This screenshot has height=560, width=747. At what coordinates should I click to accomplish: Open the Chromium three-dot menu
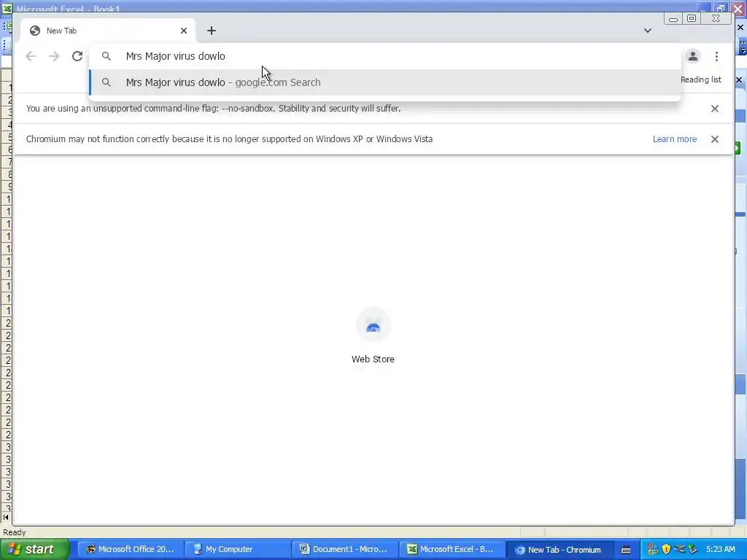point(716,56)
